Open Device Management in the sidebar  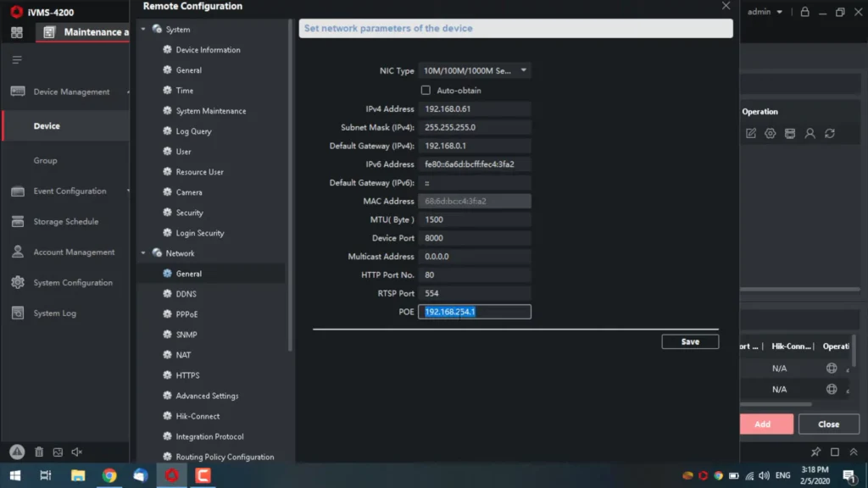tap(71, 91)
